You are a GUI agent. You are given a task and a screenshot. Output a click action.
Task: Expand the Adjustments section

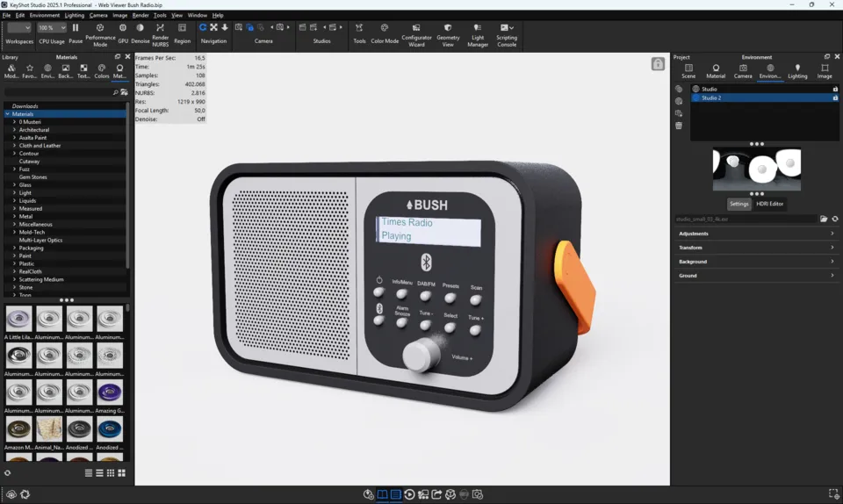pyautogui.click(x=756, y=234)
